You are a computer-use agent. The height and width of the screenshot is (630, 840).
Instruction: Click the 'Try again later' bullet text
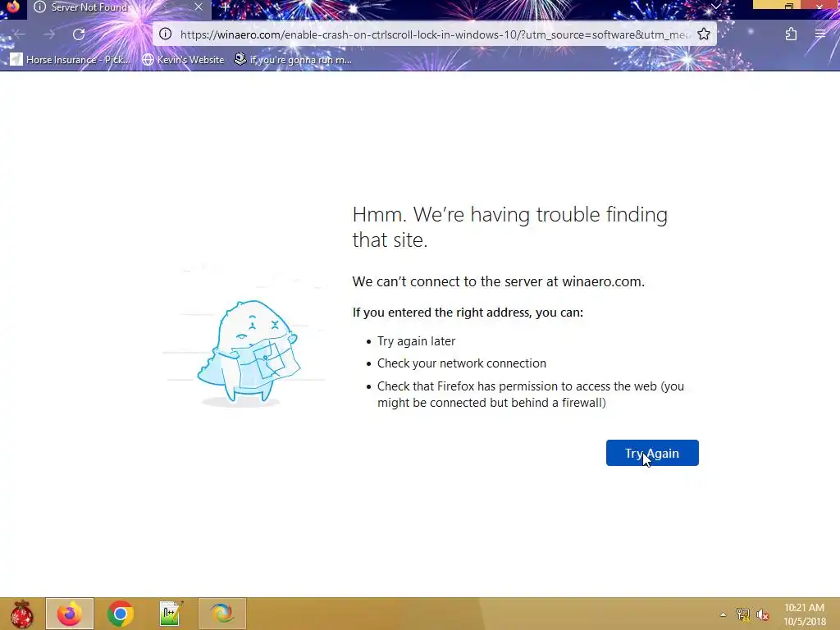pos(416,341)
